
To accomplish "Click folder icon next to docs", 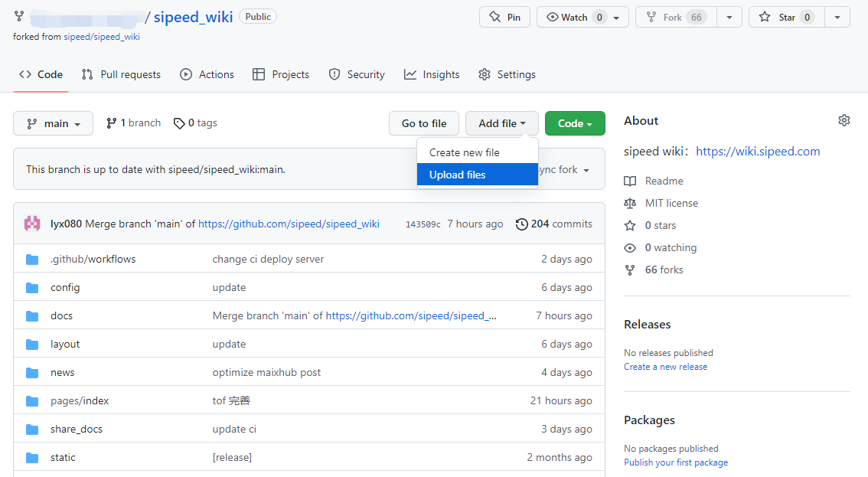I will coord(32,315).
